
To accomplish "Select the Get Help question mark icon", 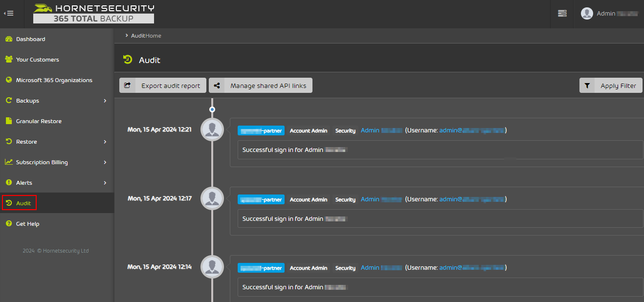I will coord(8,223).
